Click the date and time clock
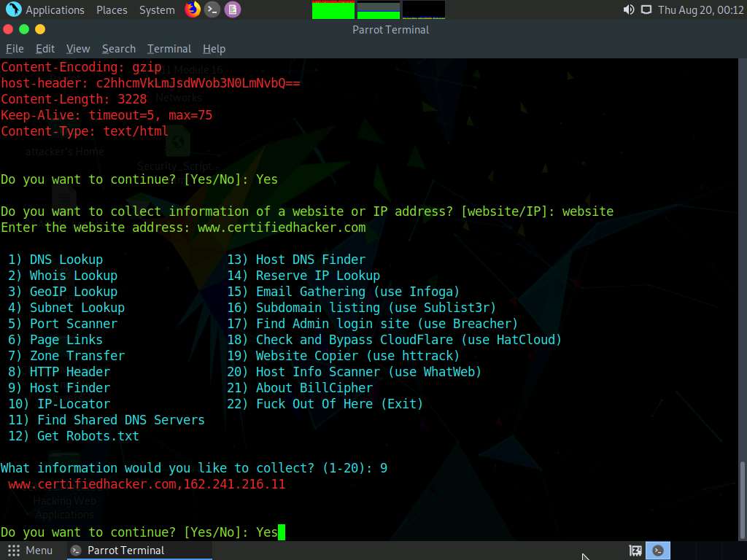This screenshot has width=747, height=560. 700,10
